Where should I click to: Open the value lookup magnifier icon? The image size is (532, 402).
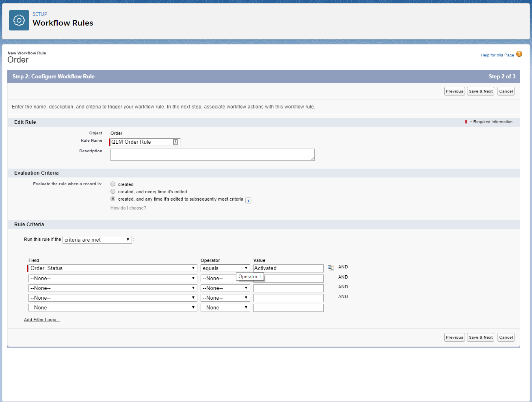click(331, 268)
